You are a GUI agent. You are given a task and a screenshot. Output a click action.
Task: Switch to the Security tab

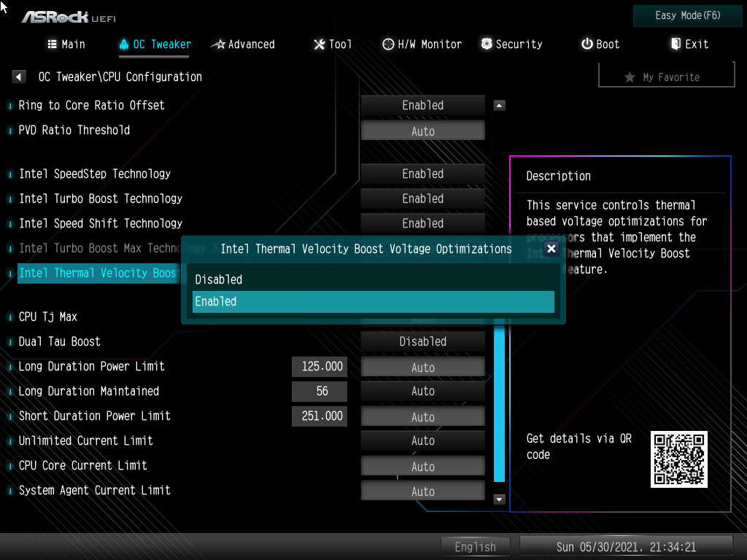click(511, 44)
